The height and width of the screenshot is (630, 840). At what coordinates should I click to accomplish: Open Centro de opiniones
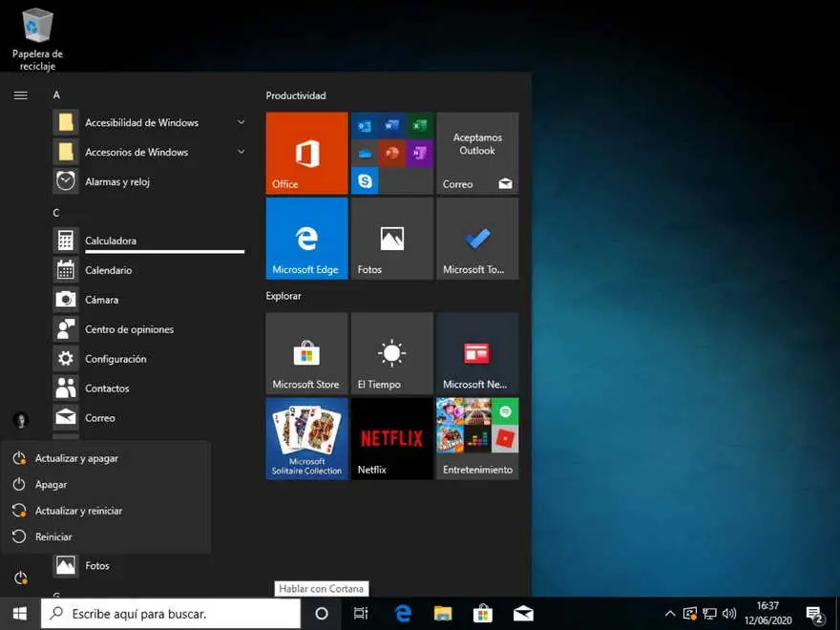coord(150,329)
